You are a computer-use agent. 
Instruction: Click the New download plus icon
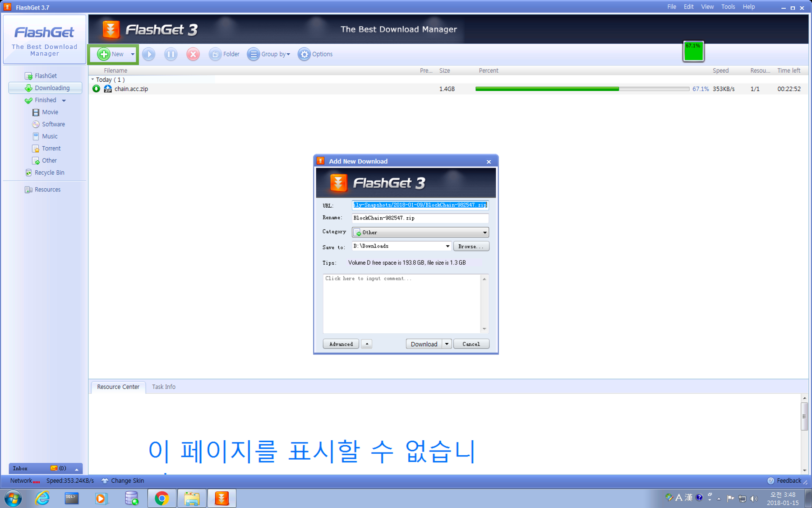pos(103,54)
